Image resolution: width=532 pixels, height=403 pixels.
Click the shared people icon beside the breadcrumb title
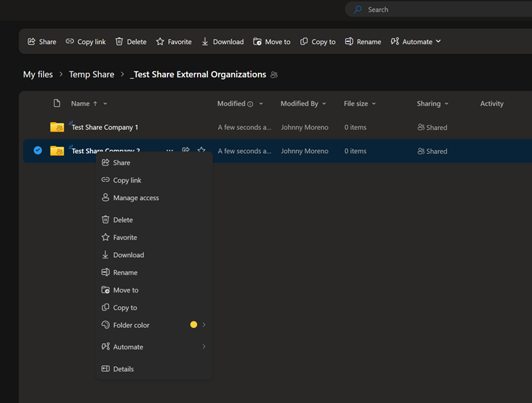pos(274,74)
